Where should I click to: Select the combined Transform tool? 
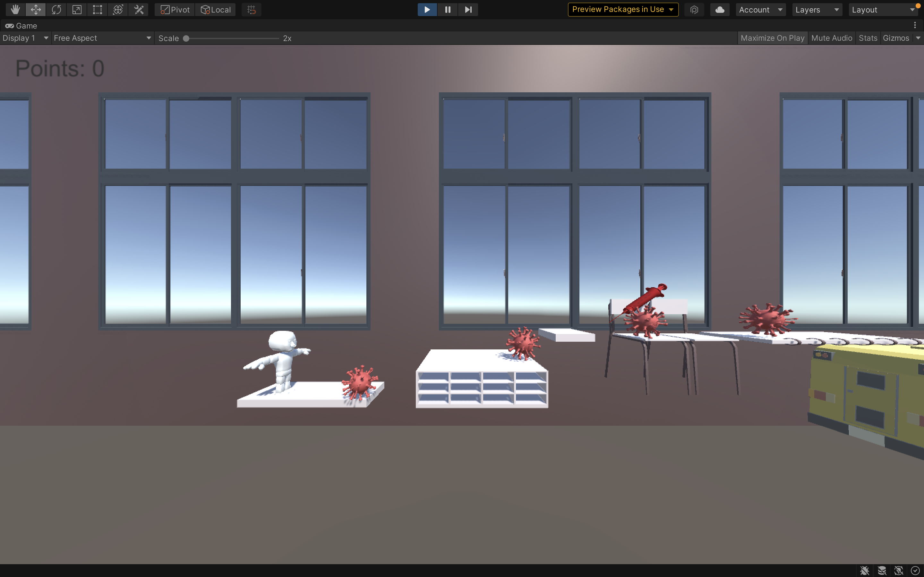118,10
